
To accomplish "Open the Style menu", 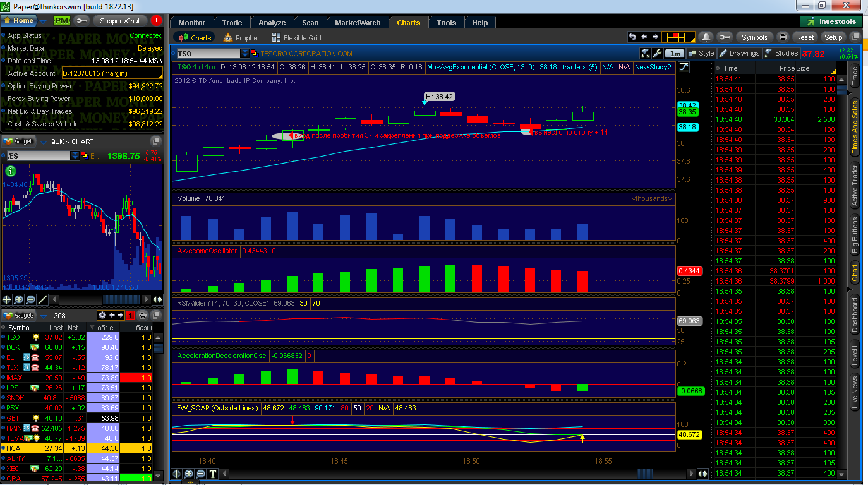I will coord(701,54).
